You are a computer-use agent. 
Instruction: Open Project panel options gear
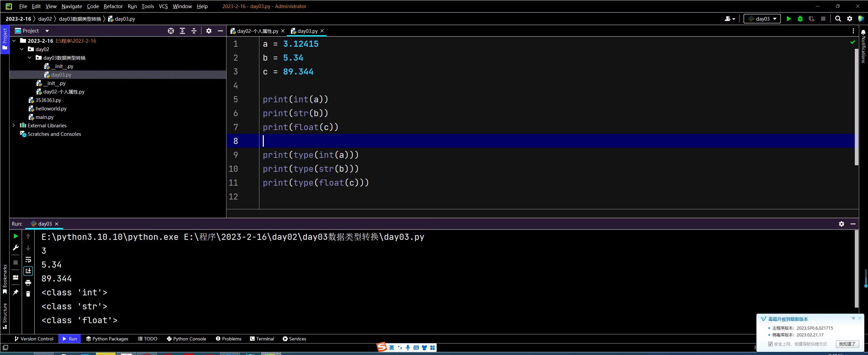pyautogui.click(x=209, y=31)
